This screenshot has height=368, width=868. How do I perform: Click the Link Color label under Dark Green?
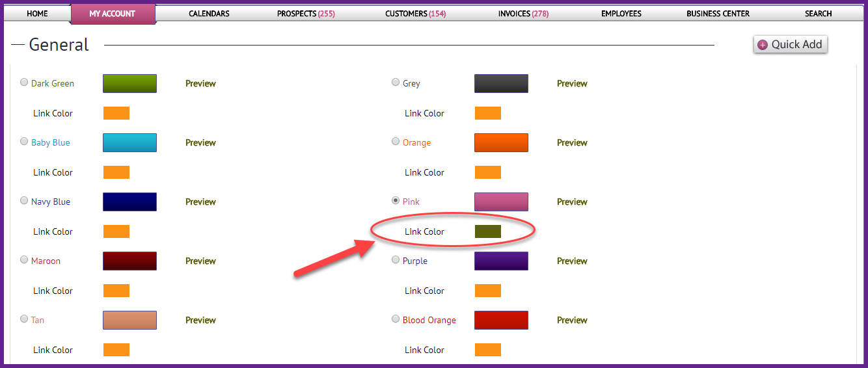click(53, 113)
